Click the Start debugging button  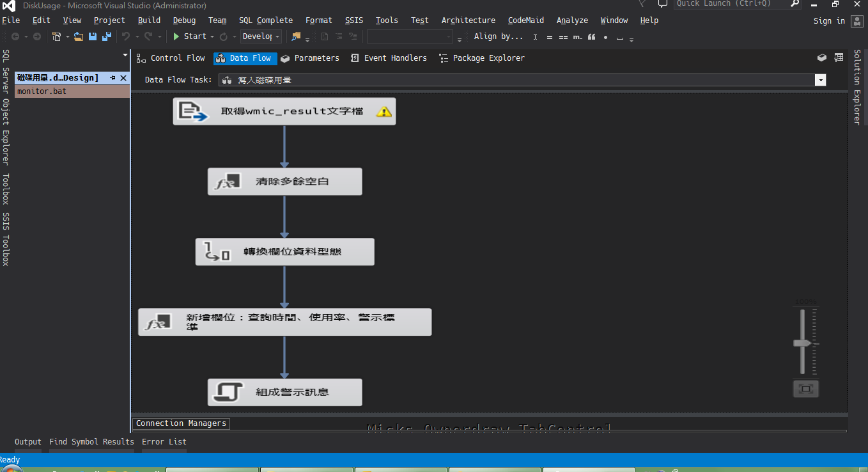tap(189, 36)
